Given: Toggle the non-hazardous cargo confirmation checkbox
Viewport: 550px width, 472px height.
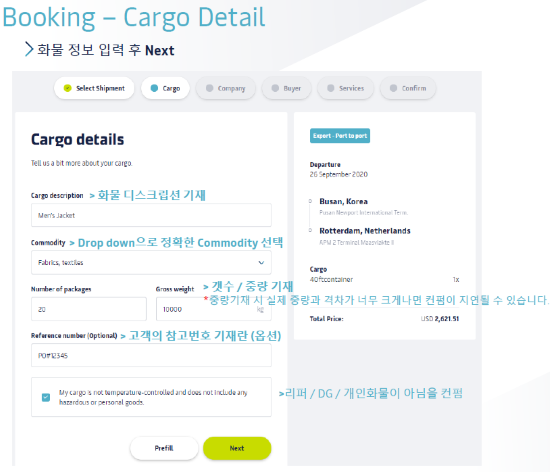Looking at the screenshot, I should (x=46, y=397).
